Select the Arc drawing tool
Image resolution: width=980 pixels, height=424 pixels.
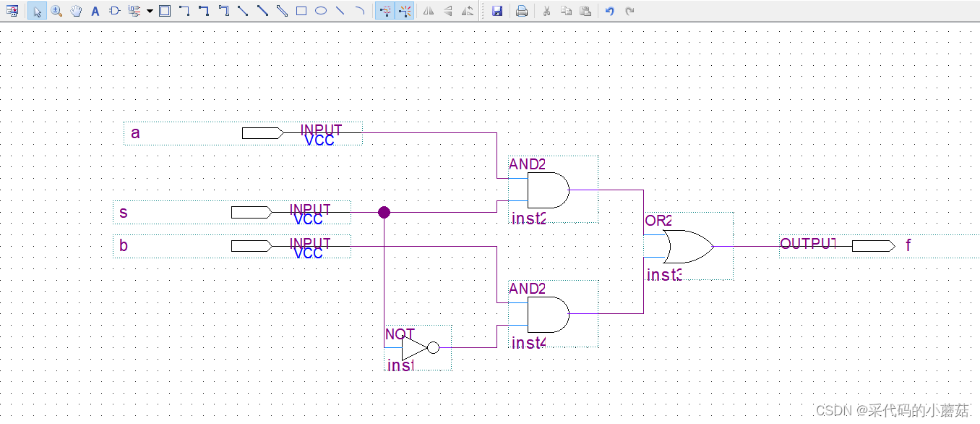click(x=360, y=11)
